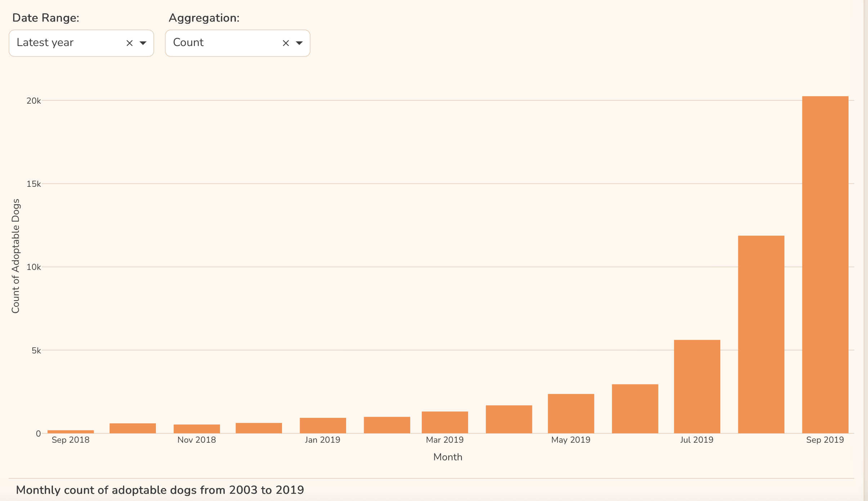Expand the Date Range dropdown arrow
The height and width of the screenshot is (501, 868).
point(143,43)
